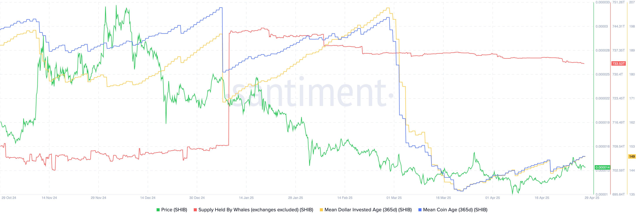Click the red 733.53T value badge

click(x=618, y=64)
